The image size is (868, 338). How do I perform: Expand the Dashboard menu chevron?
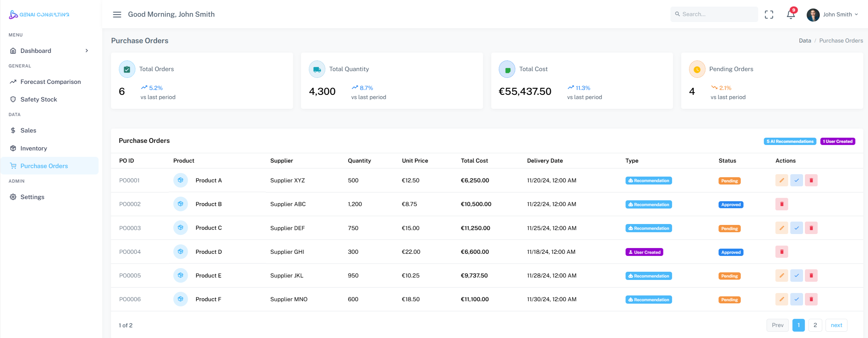click(x=87, y=50)
